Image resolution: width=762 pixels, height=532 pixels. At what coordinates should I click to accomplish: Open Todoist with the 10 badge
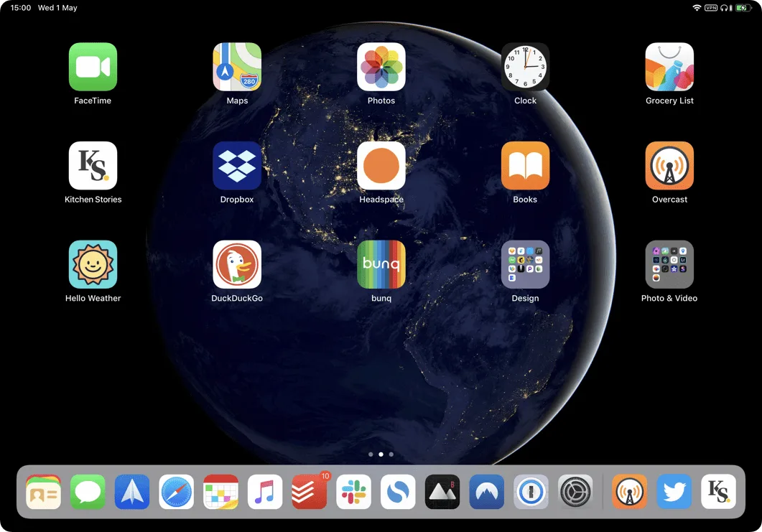pyautogui.click(x=309, y=492)
